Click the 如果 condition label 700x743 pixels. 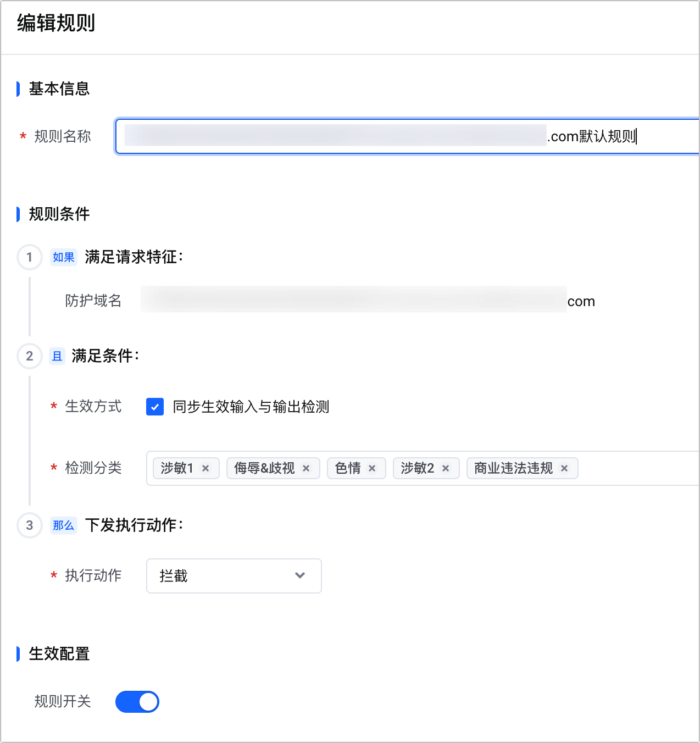(64, 257)
